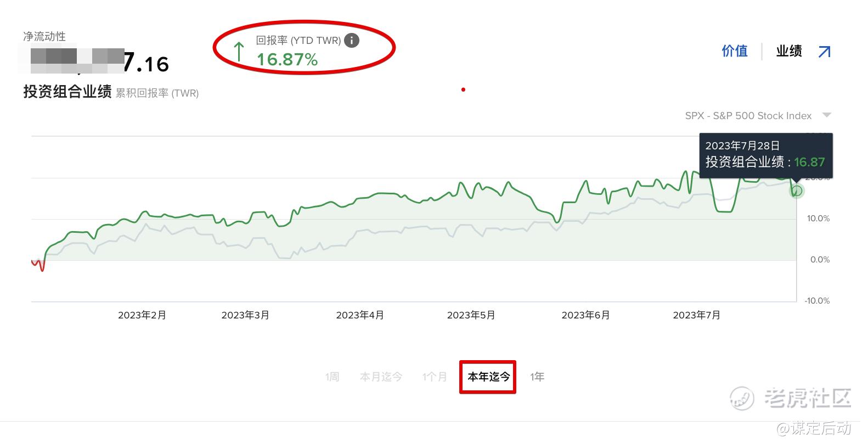The image size is (868, 448).
Task: Switch to the 业绩 view
Action: pyautogui.click(x=789, y=51)
